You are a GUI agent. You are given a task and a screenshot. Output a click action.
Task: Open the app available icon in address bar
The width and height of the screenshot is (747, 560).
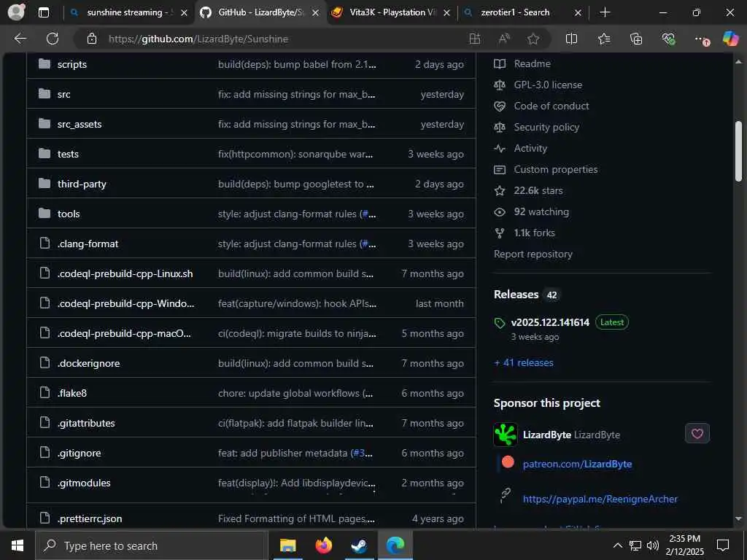(474, 39)
